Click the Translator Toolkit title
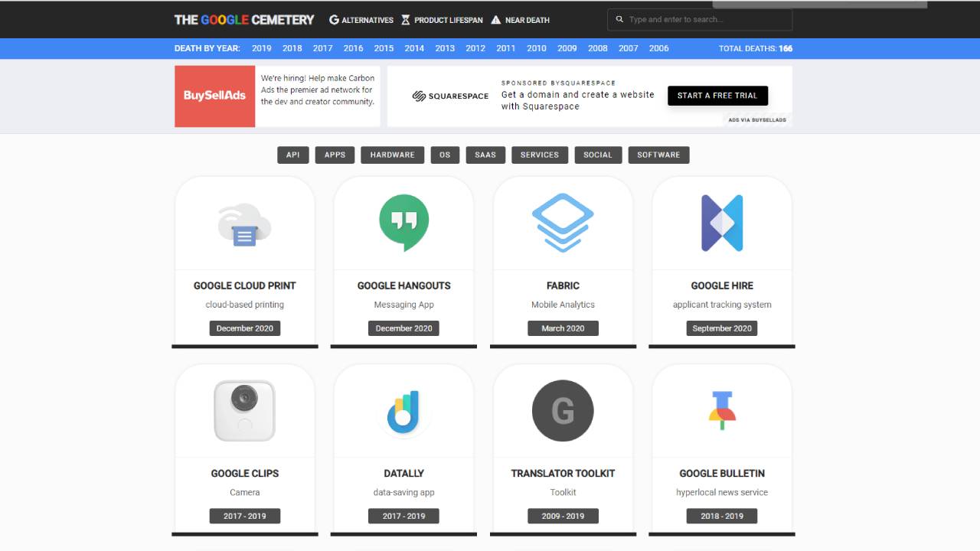Image resolution: width=980 pixels, height=551 pixels. point(563,473)
